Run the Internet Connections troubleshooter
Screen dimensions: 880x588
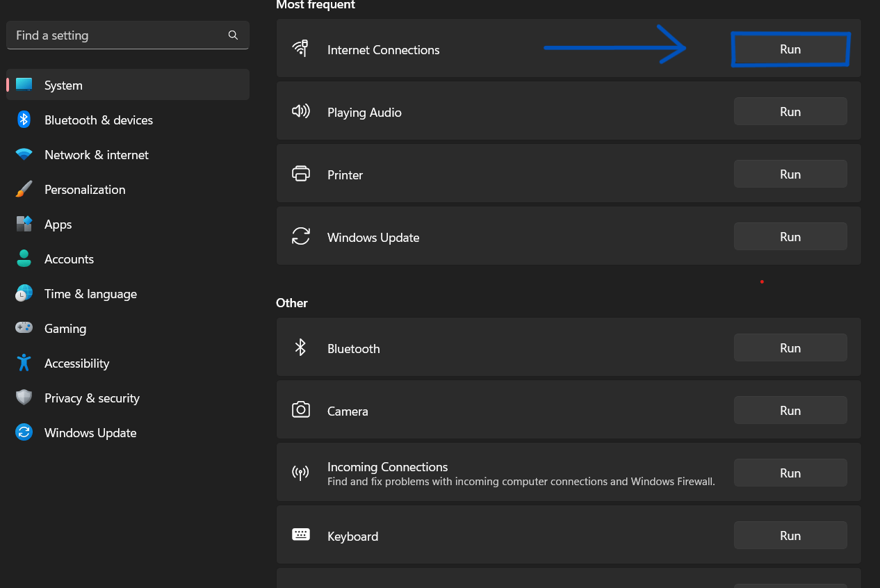tap(790, 49)
